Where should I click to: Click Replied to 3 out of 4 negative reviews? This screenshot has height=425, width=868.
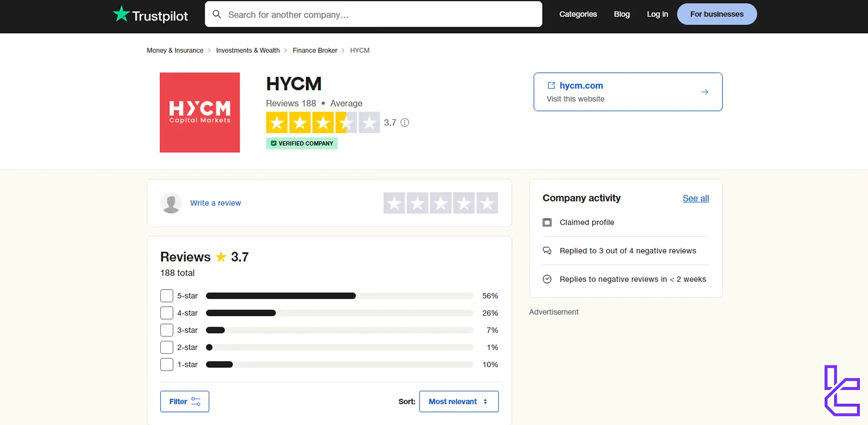(627, 251)
